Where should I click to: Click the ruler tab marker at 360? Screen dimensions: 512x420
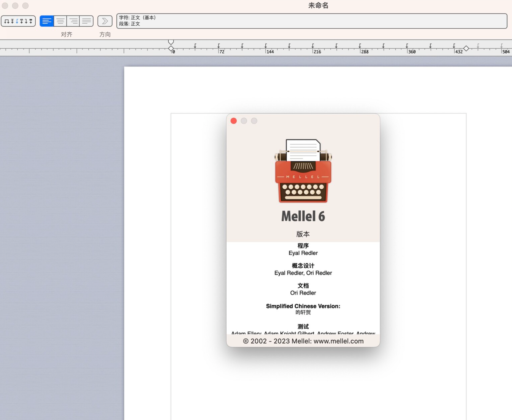(x=407, y=46)
